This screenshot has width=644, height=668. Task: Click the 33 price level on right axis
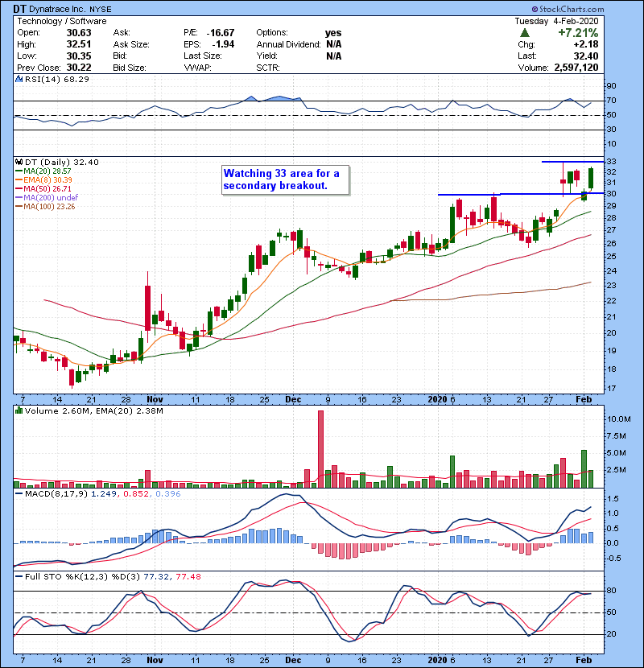pyautogui.click(x=611, y=162)
